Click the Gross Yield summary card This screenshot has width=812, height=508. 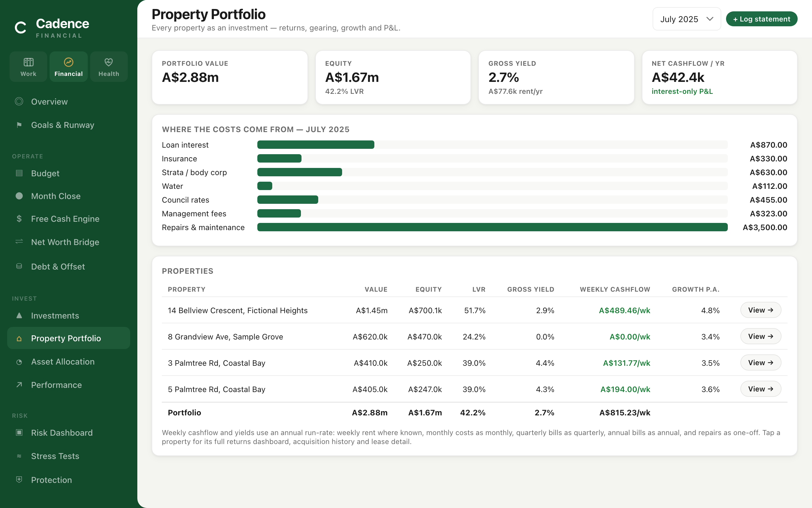[556, 77]
